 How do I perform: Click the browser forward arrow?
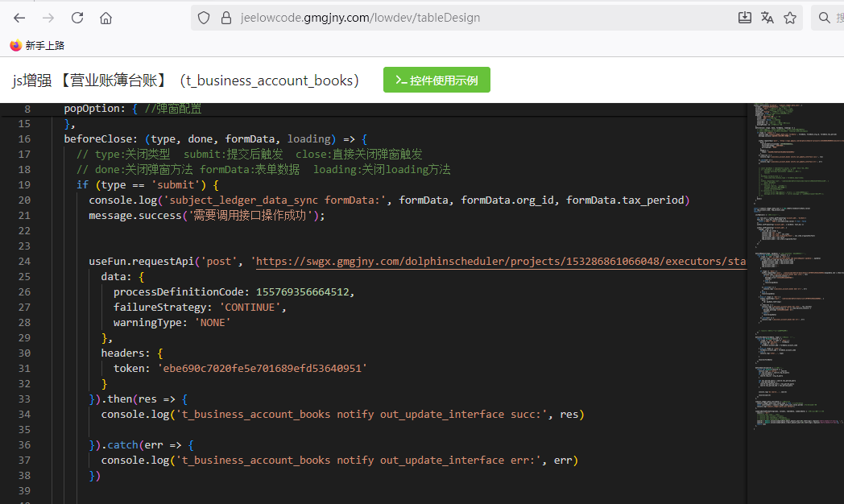tap(48, 18)
